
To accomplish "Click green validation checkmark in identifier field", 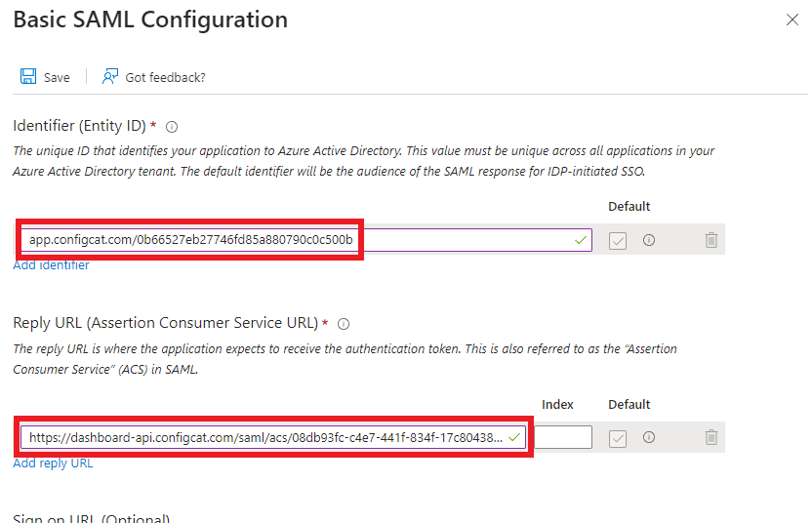I will [x=581, y=240].
